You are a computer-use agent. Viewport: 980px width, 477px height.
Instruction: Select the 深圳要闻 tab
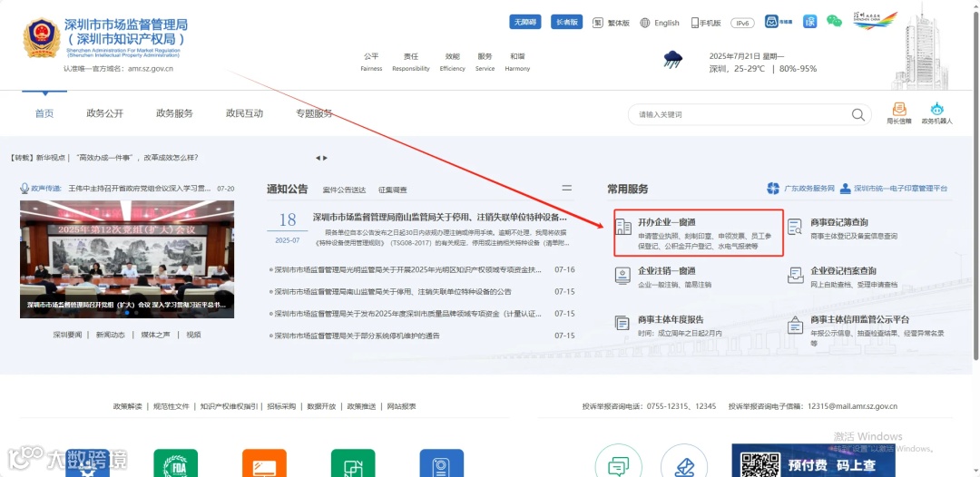click(x=67, y=335)
